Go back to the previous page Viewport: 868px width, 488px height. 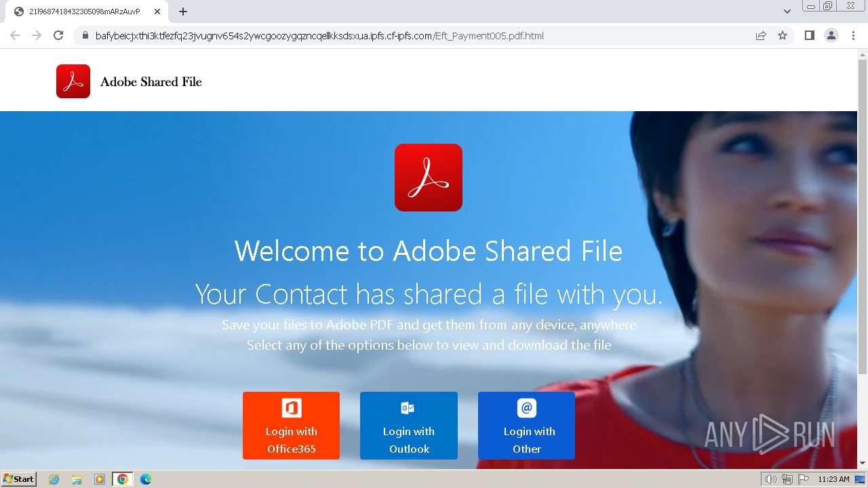[15, 36]
